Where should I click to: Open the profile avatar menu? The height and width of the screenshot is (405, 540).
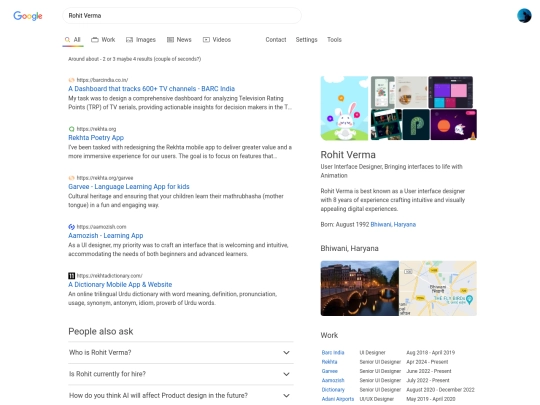(524, 16)
